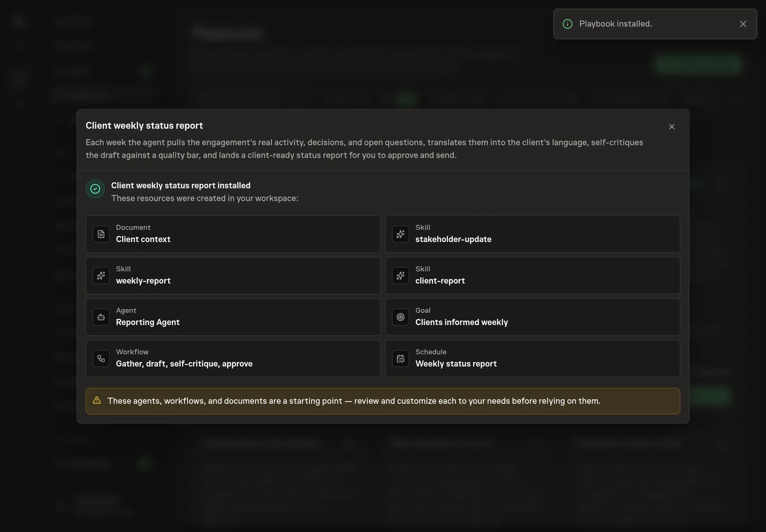Dismiss the Playbook installed toast

coord(743,24)
